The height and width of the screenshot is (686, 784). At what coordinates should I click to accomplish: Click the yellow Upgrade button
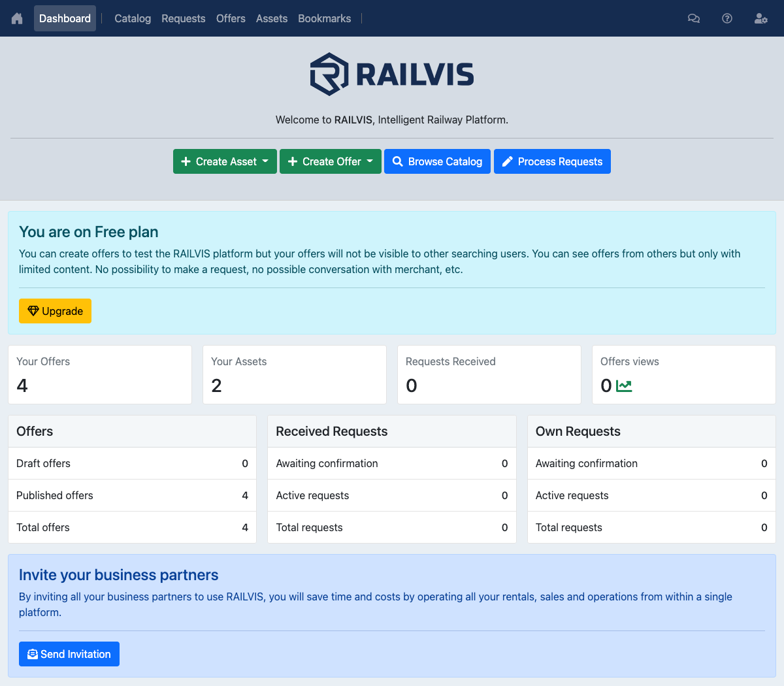click(55, 311)
